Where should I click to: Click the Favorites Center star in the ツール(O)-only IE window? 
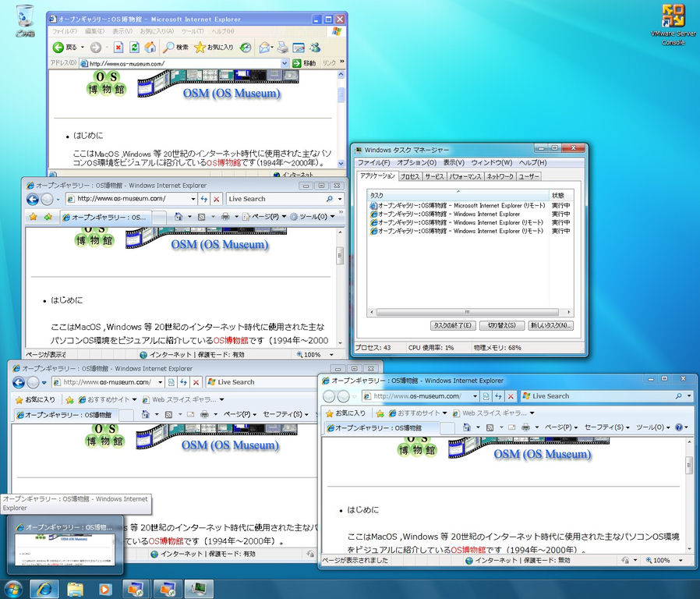(x=33, y=217)
